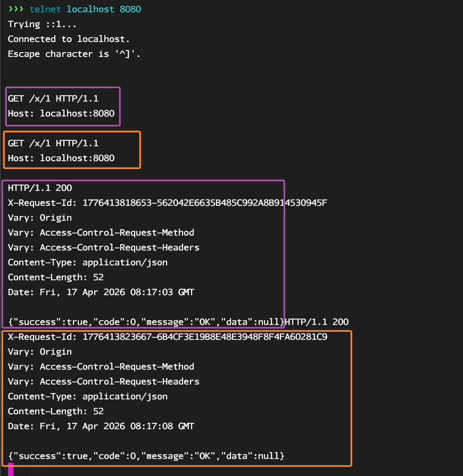Screen dimensions: 463x476
Task: Click 'Content-Length: 52' in the orange response
Action: coord(56,412)
